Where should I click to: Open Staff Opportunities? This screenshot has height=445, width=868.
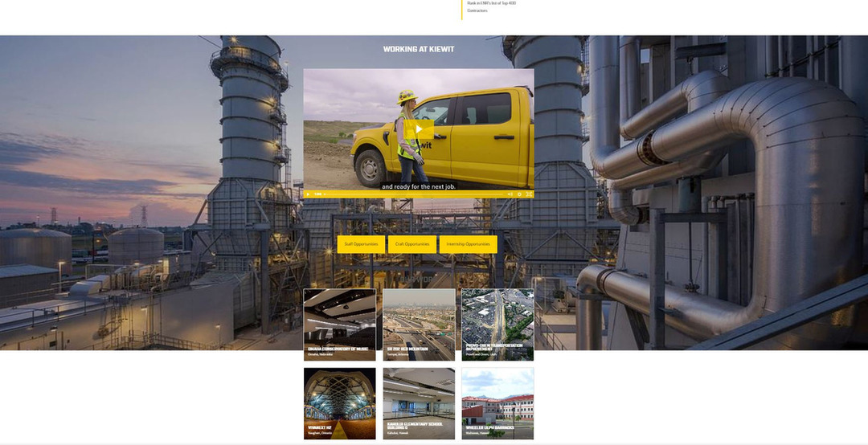[361, 244]
